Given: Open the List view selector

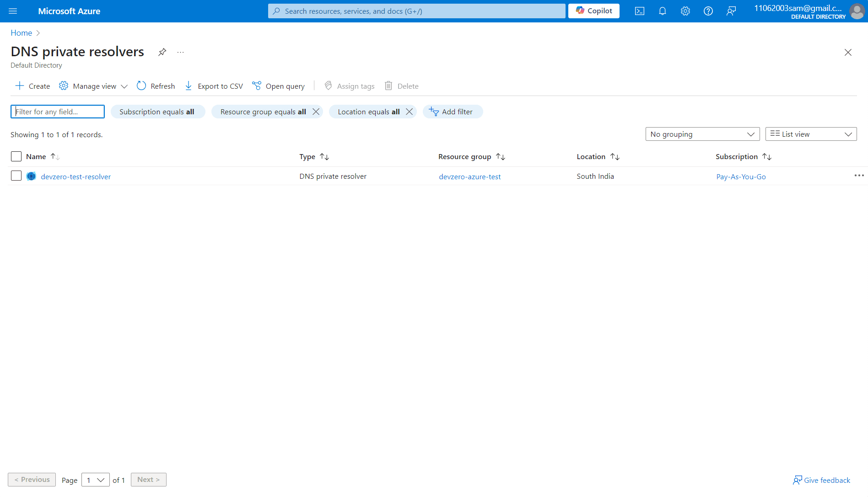Looking at the screenshot, I should point(810,134).
